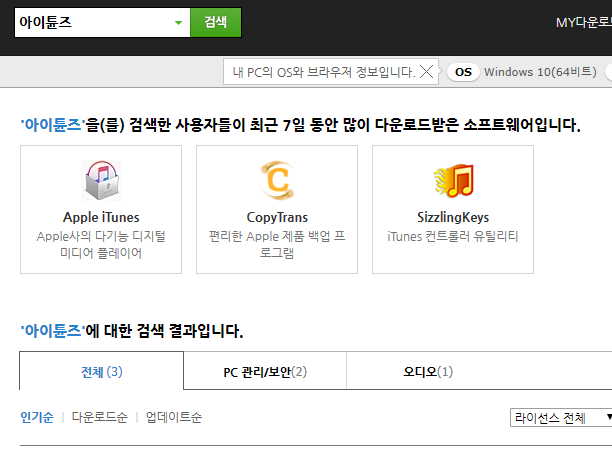612x457 pixels.
Task: Click the description '편리한 Apple 제품 백업 프로그램'
Action: [x=277, y=244]
